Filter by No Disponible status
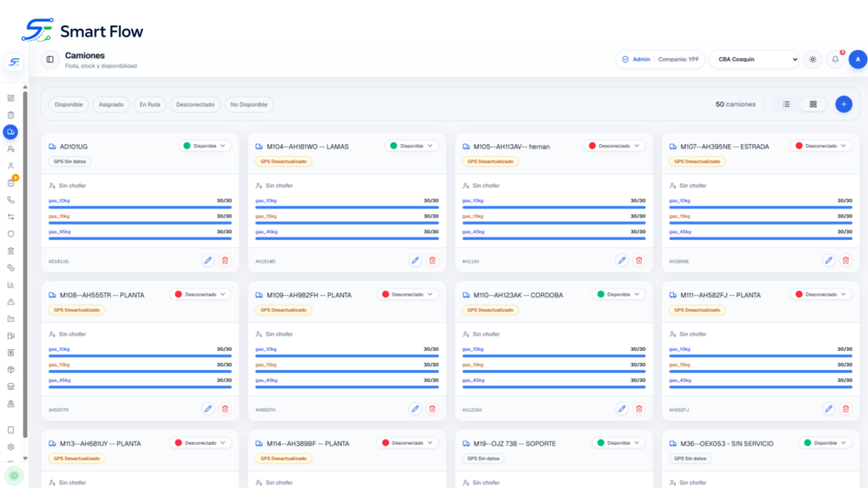 point(249,104)
